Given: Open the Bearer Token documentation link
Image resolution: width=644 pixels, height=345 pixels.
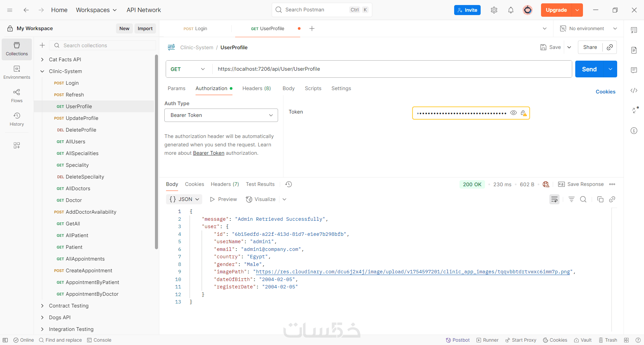Looking at the screenshot, I should [x=209, y=153].
